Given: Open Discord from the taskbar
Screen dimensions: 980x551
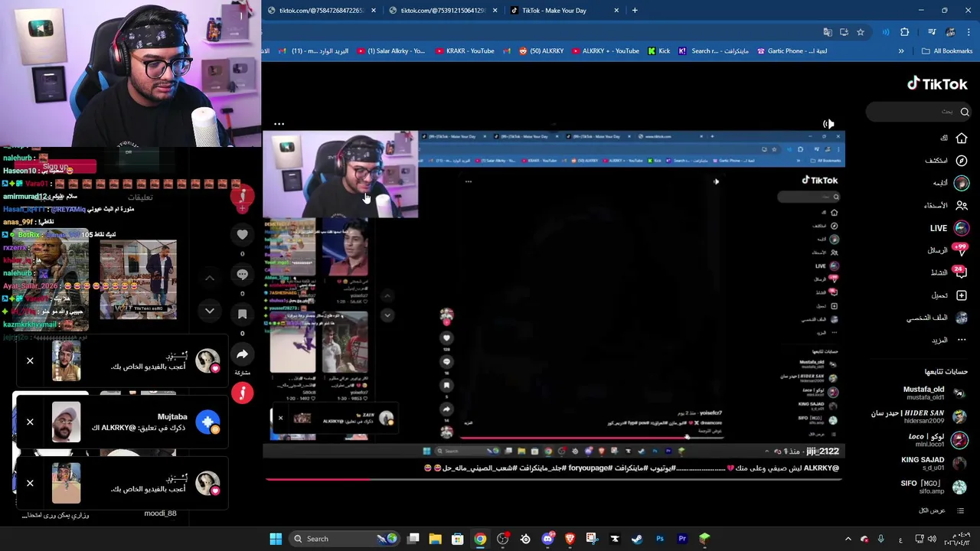Looking at the screenshot, I should 547,539.
